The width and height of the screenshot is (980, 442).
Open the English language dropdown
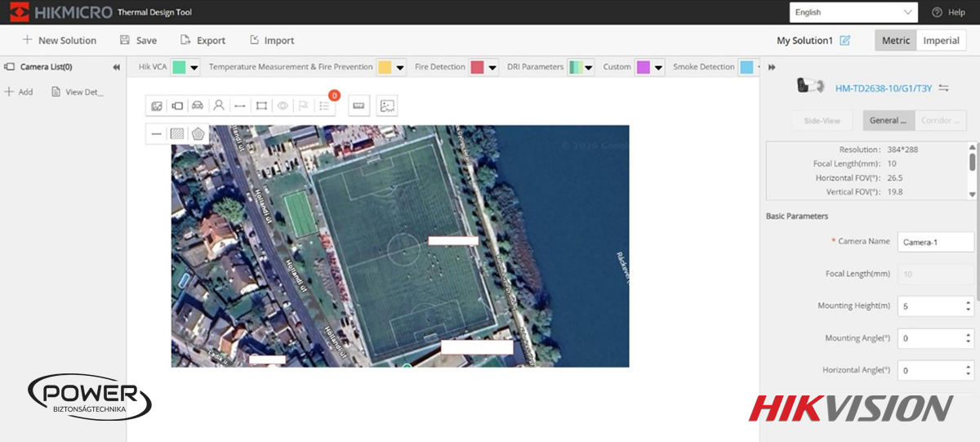click(x=853, y=12)
